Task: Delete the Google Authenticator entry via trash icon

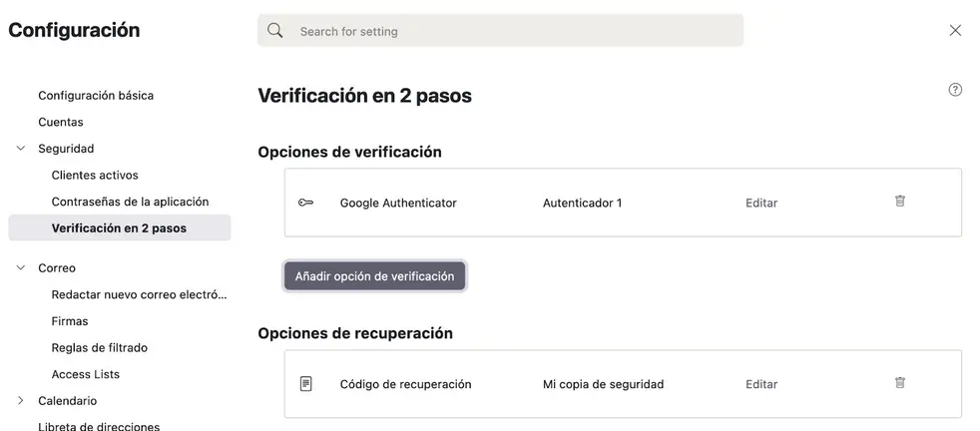Action: 899,202
